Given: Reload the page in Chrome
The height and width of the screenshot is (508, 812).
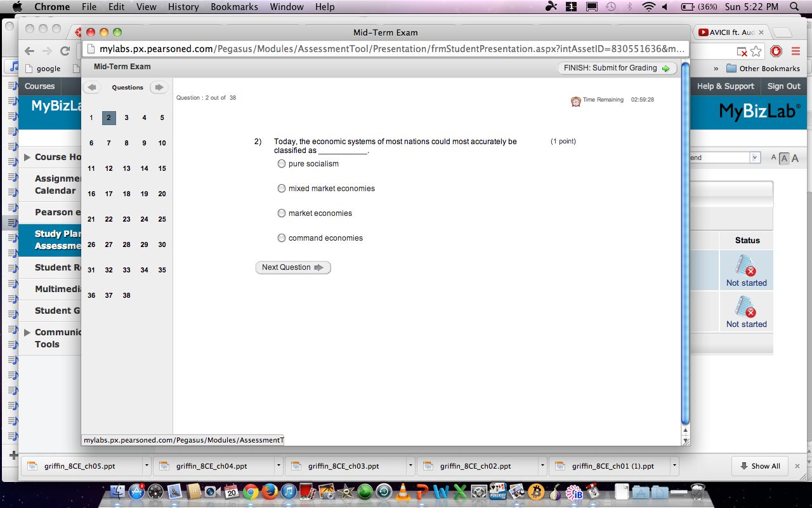Looking at the screenshot, I should [64, 51].
